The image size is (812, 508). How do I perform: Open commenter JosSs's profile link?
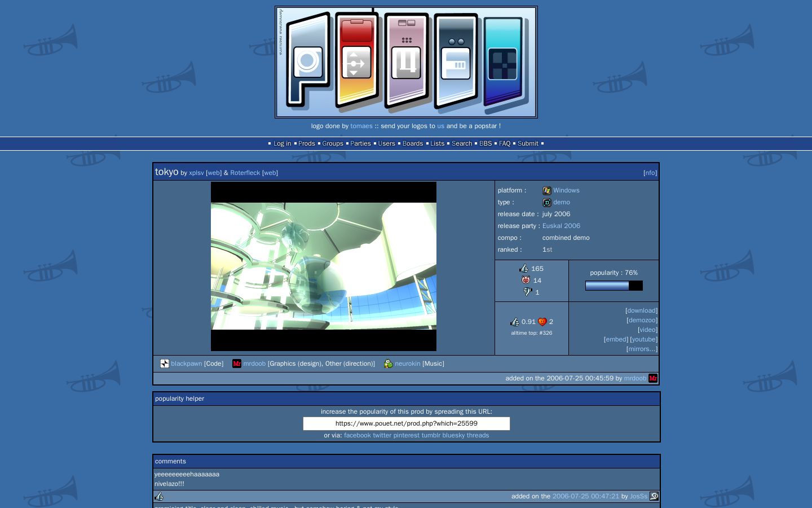pos(638,496)
